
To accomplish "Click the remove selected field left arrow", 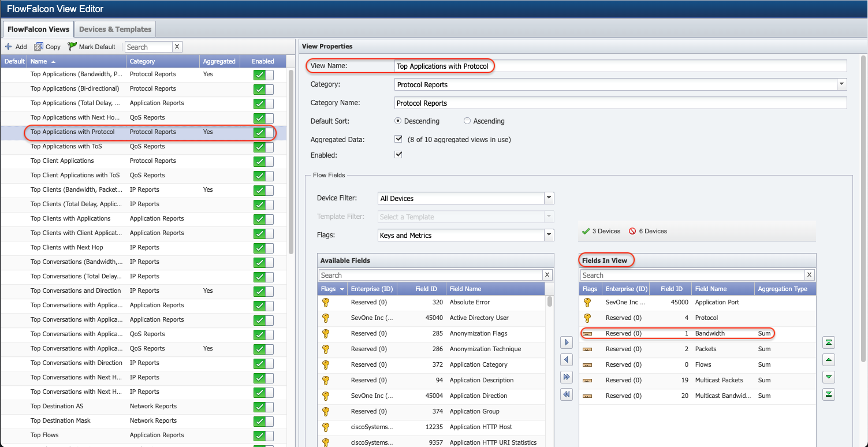I will click(x=567, y=360).
